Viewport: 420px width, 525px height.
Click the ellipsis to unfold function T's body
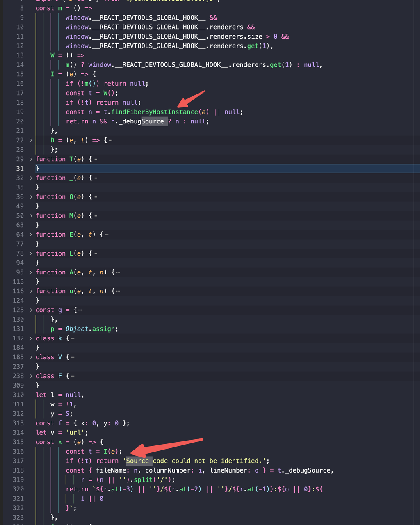95,159
